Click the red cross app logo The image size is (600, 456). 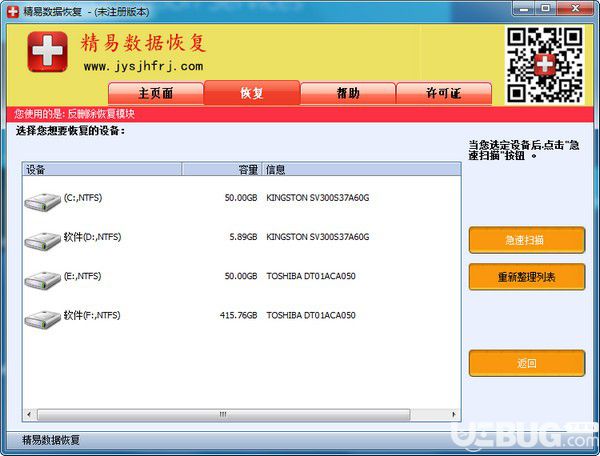tap(47, 52)
